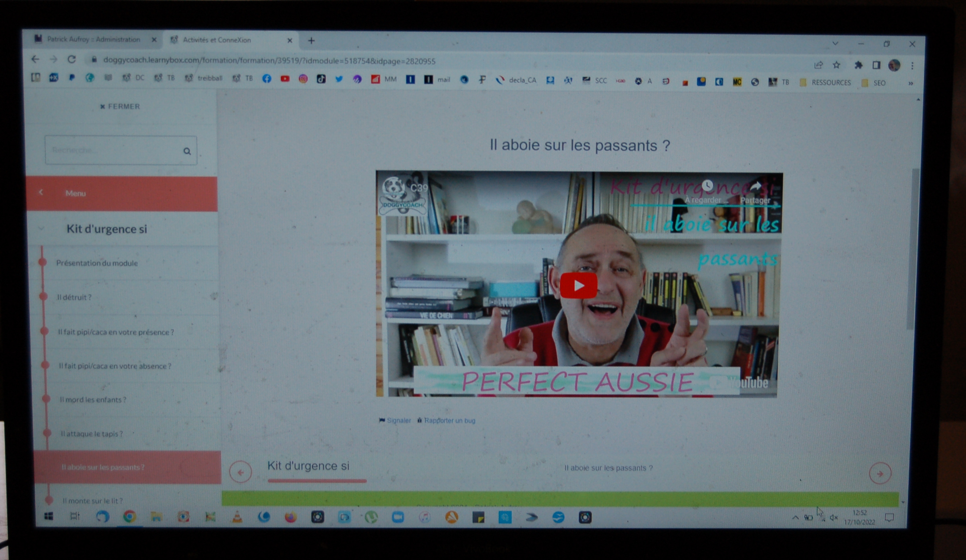This screenshot has width=966, height=560.
Task: Open Instagram bookmark
Action: click(x=303, y=79)
